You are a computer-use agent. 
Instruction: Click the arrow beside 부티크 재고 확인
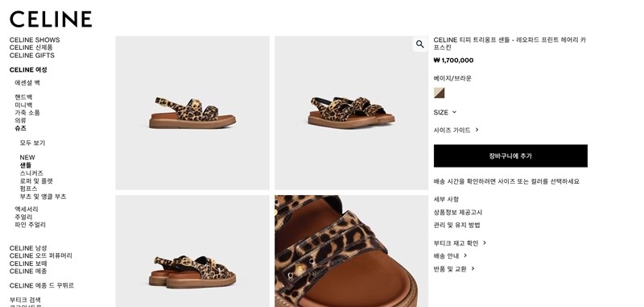[485, 243]
